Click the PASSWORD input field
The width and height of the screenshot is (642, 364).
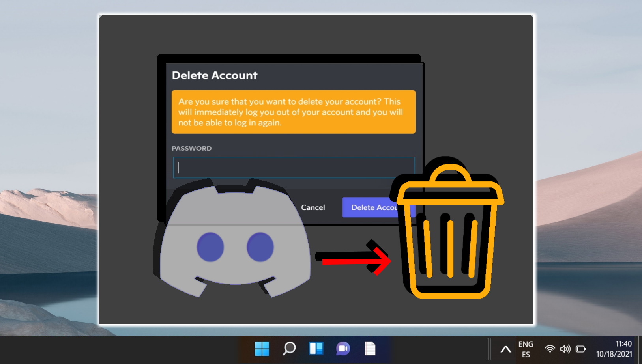click(294, 168)
